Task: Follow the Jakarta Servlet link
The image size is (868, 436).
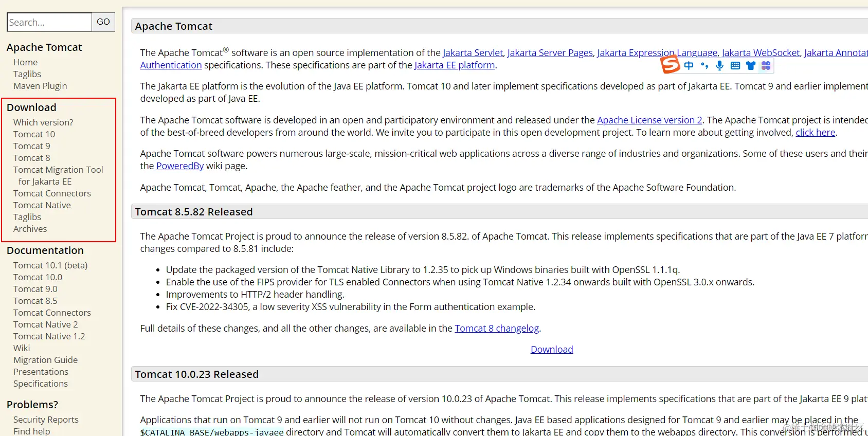Action: coord(473,52)
